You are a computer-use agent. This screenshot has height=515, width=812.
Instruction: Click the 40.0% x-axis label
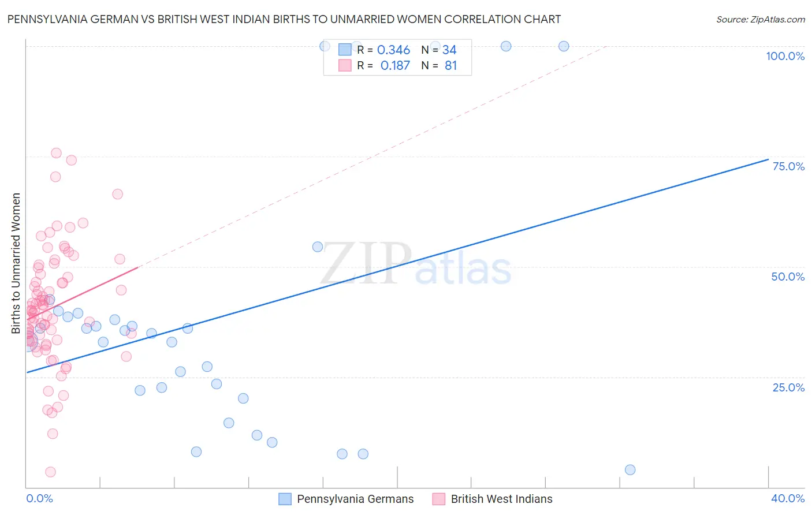point(787,498)
